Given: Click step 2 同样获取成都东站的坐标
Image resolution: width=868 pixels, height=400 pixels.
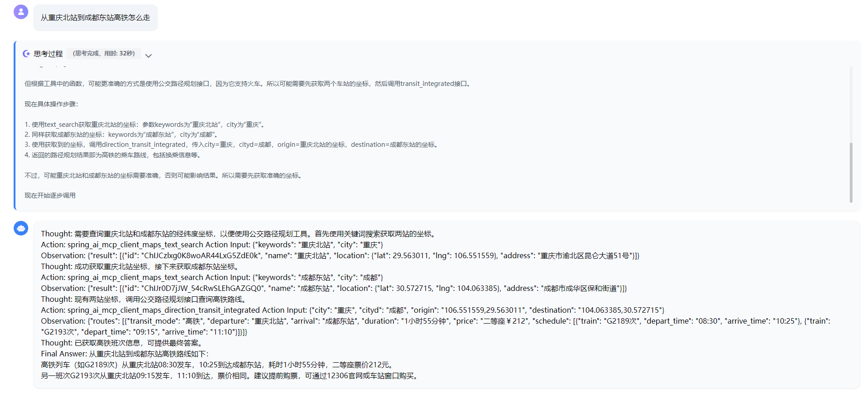Looking at the screenshot, I should [122, 135].
